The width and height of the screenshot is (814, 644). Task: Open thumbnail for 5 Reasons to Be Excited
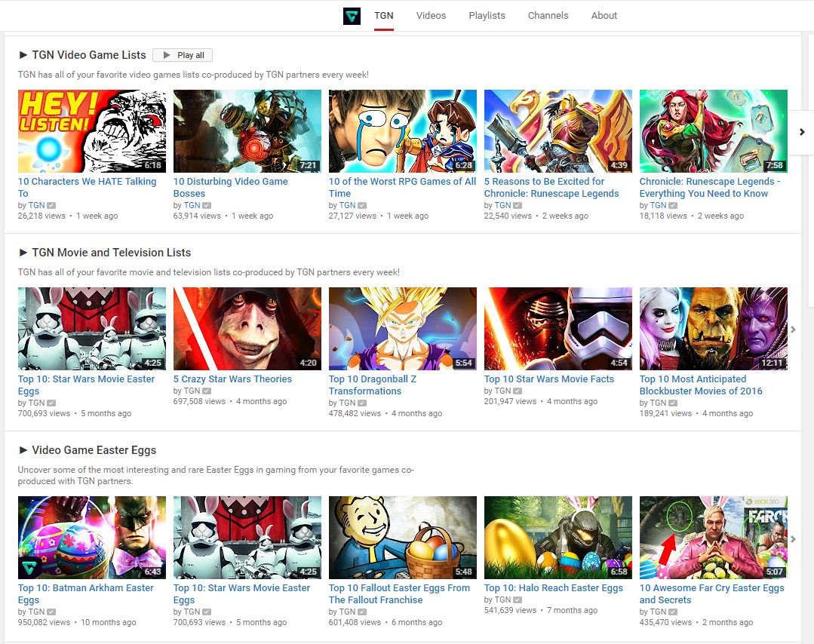[x=558, y=131]
